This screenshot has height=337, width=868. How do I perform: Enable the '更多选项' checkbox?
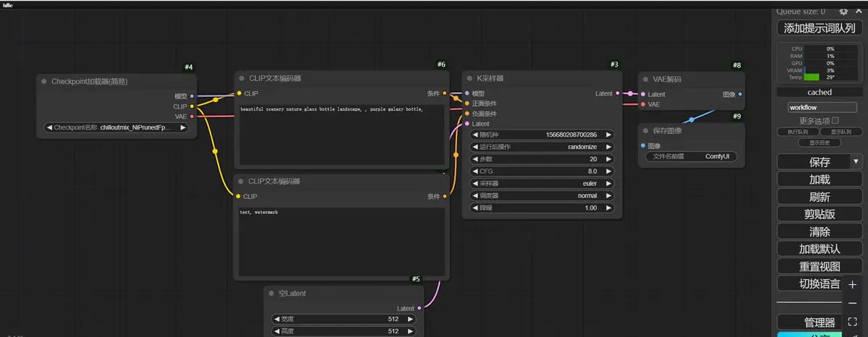pyautogui.click(x=835, y=120)
